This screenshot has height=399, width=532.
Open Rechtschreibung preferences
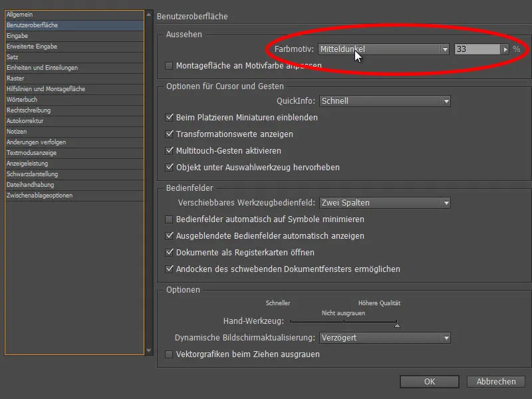tap(74, 110)
